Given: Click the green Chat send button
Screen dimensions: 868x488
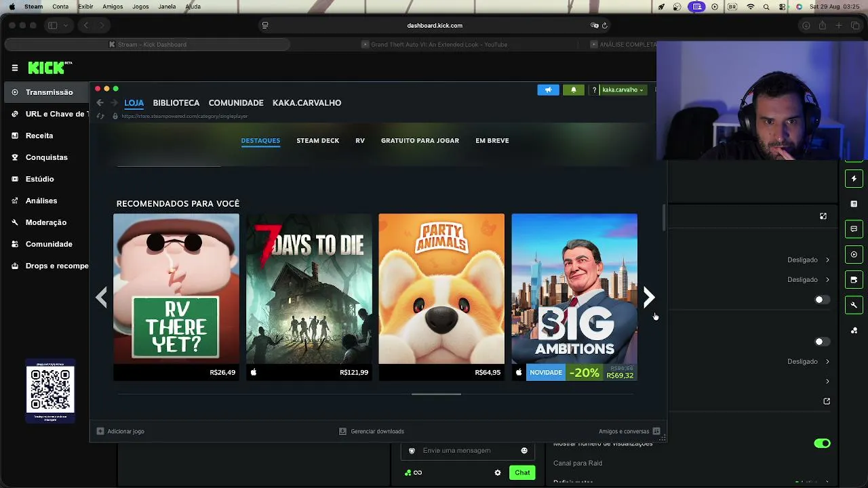Looking at the screenshot, I should (x=522, y=472).
